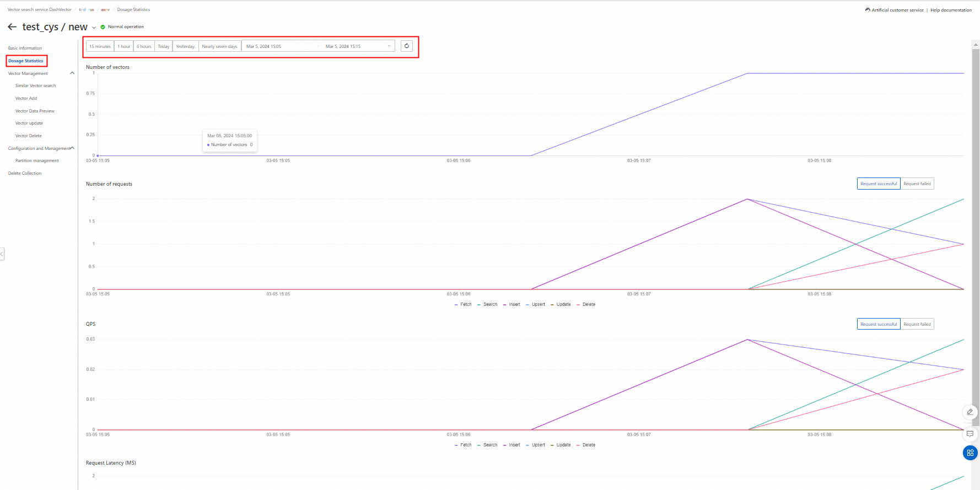Open the edit pencil floating icon

(x=970, y=412)
